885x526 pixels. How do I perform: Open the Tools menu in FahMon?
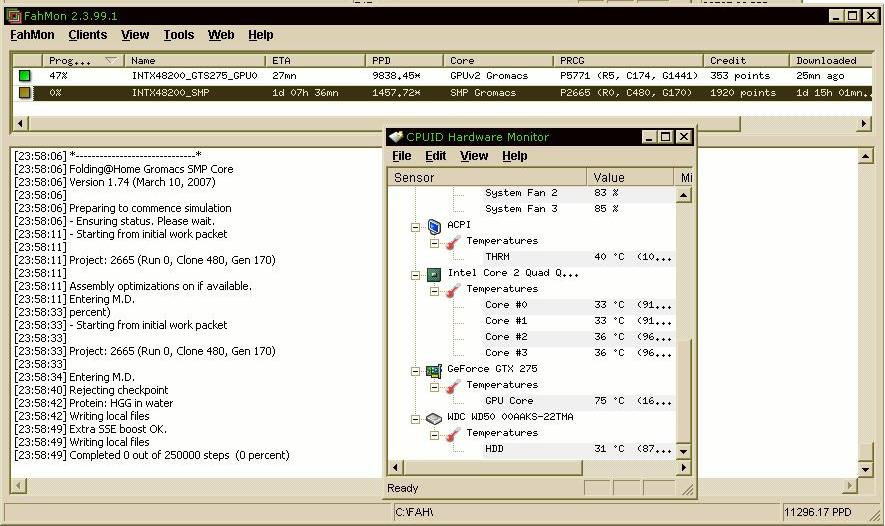pos(179,35)
